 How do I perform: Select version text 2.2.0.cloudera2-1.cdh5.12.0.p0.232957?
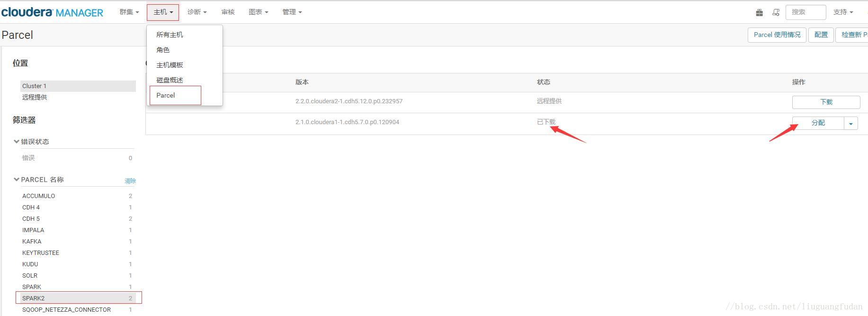click(349, 101)
